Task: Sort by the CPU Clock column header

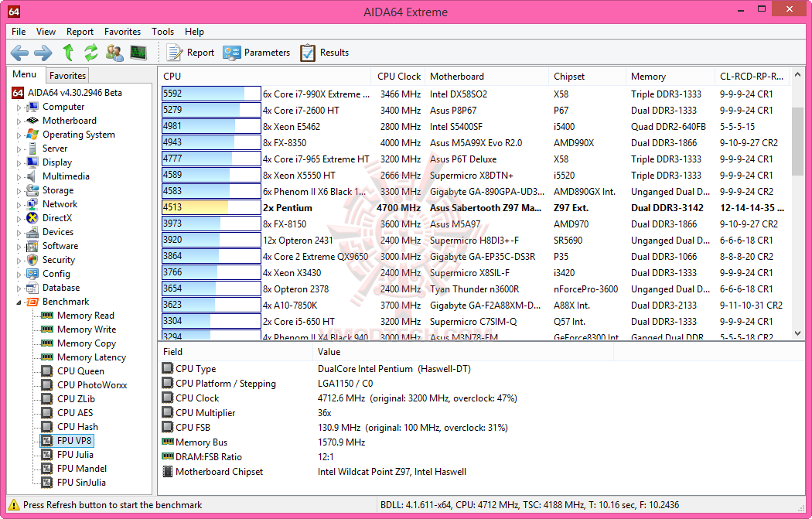Action: pos(398,76)
